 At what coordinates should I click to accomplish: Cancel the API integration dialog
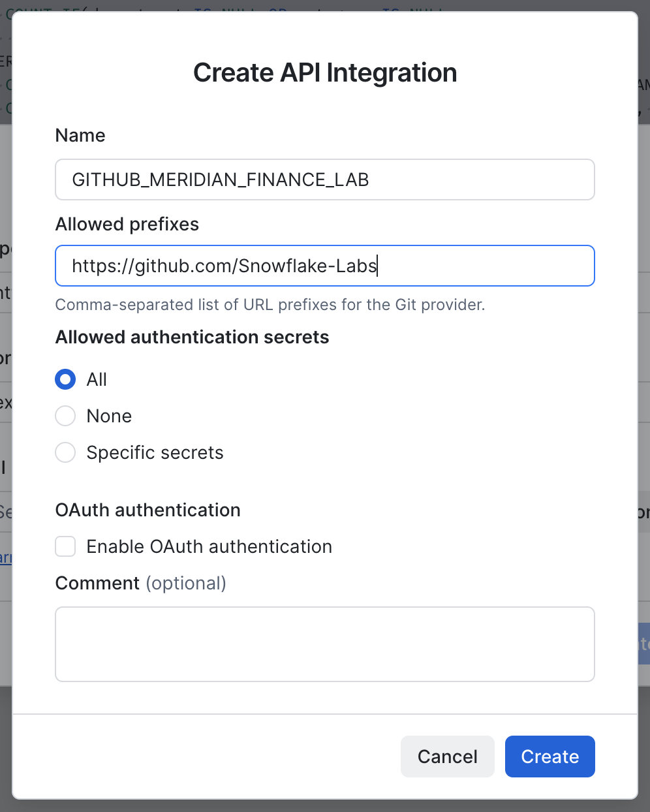(x=448, y=757)
